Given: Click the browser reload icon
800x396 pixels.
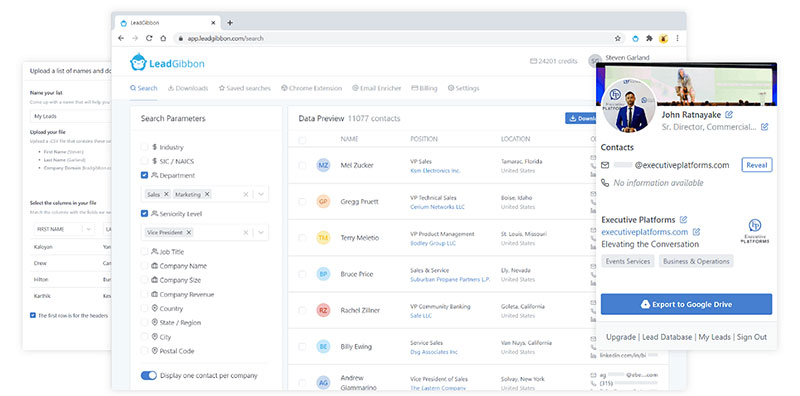Looking at the screenshot, I should [149, 38].
